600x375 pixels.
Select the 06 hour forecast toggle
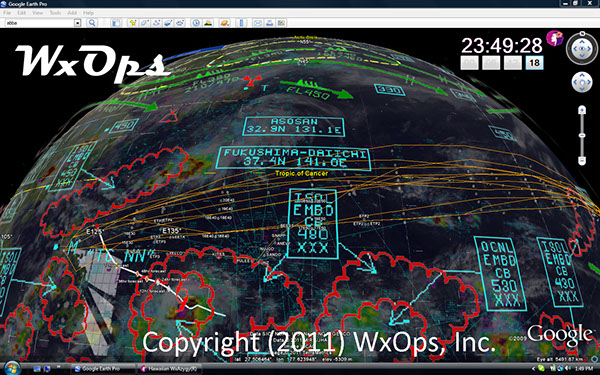click(491, 63)
